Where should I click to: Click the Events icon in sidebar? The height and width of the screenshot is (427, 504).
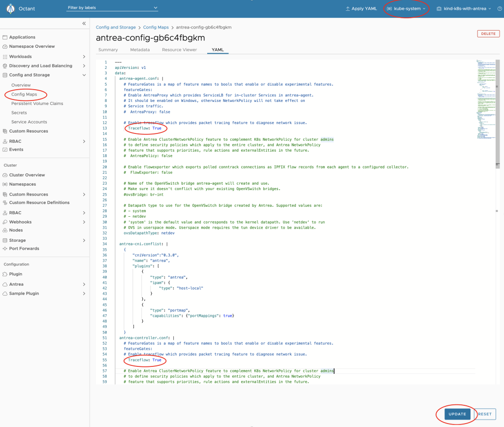click(x=5, y=150)
